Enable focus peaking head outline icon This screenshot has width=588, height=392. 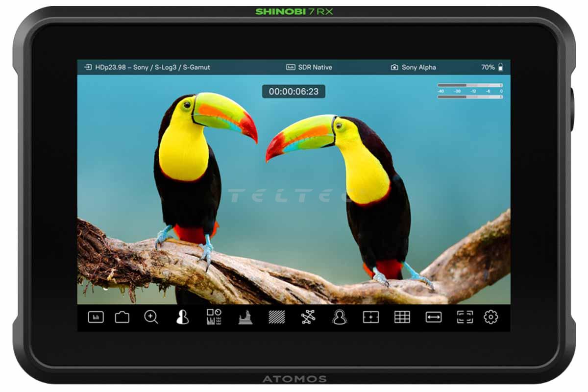[339, 318]
